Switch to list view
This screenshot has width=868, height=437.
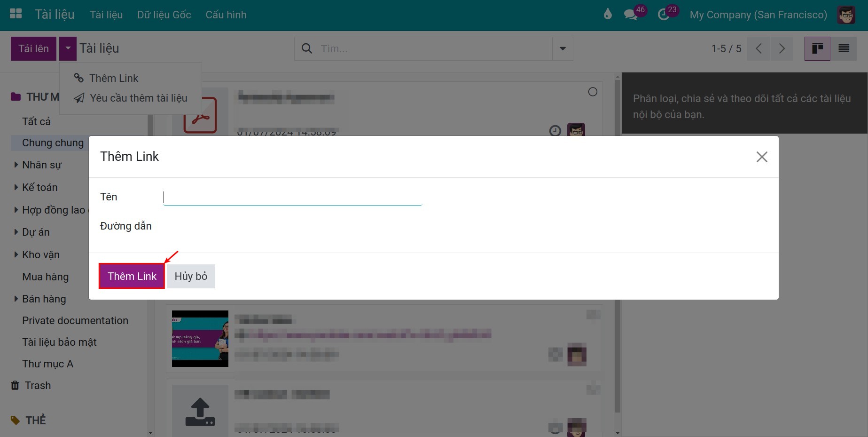844,48
